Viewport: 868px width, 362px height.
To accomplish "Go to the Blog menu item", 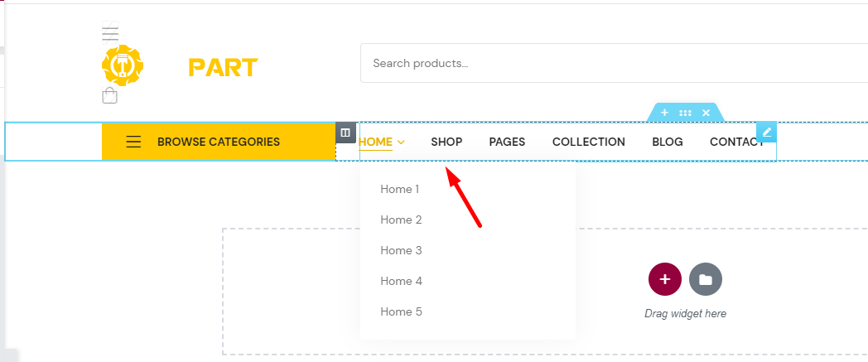I will point(668,142).
